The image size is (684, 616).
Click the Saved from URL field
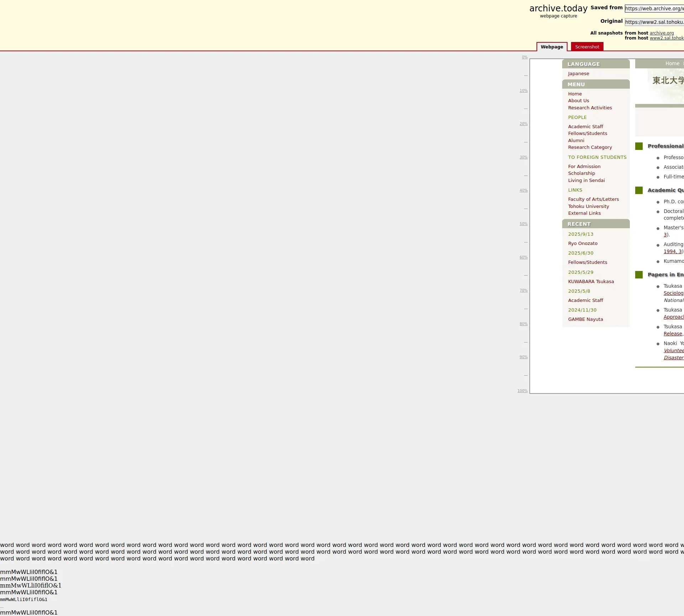[654, 9]
